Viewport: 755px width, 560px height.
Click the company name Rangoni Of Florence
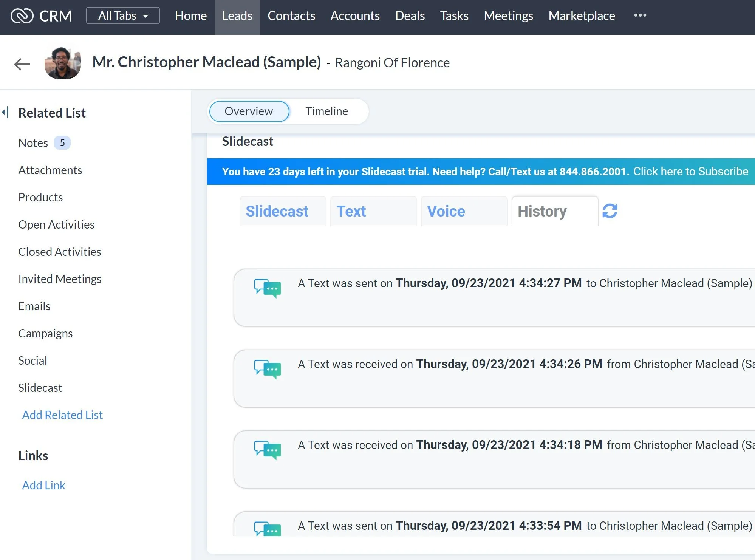[x=392, y=63]
